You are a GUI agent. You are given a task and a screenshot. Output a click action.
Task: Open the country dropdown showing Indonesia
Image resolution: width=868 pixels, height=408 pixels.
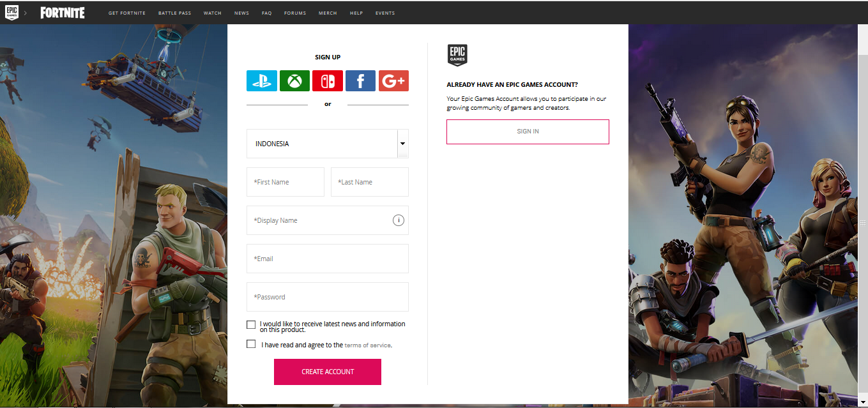[328, 144]
